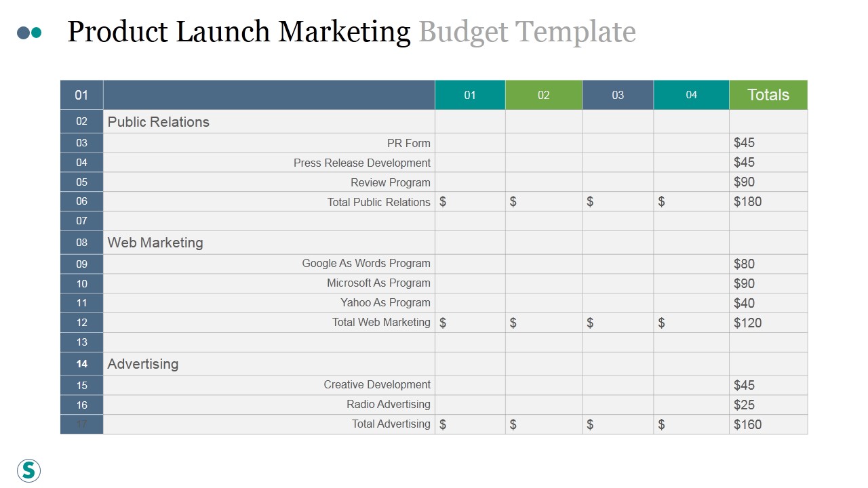Click row number 01 in the header row
The height and width of the screenshot is (488, 868).
point(81,95)
